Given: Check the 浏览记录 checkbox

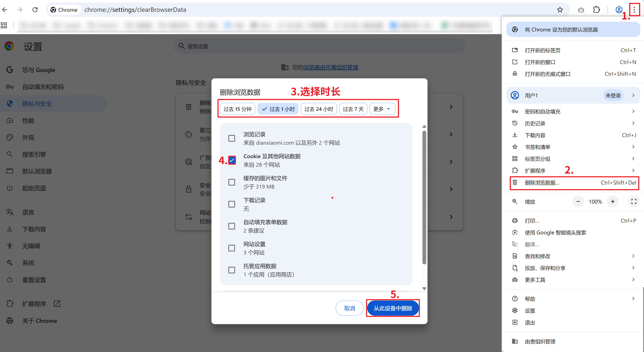Looking at the screenshot, I should [x=231, y=138].
